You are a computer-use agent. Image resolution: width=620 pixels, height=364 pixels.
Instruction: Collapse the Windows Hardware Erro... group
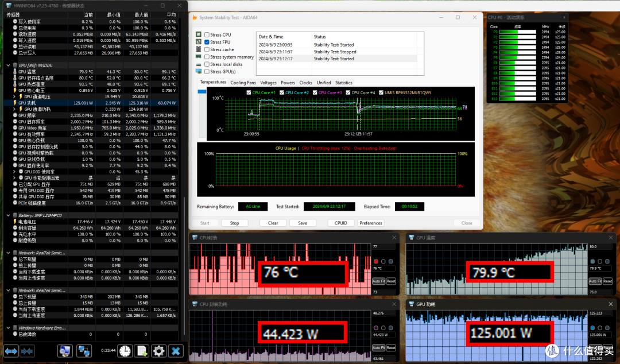(x=8, y=328)
